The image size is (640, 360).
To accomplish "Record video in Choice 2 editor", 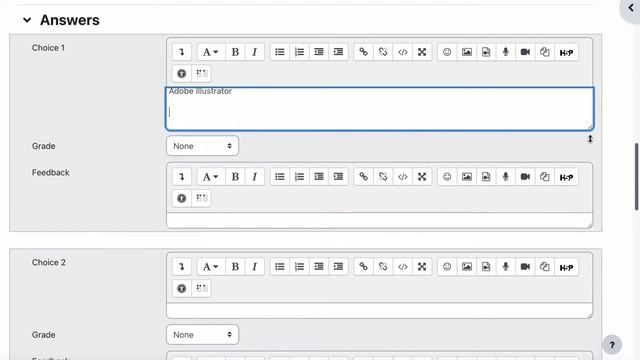I will [525, 267].
